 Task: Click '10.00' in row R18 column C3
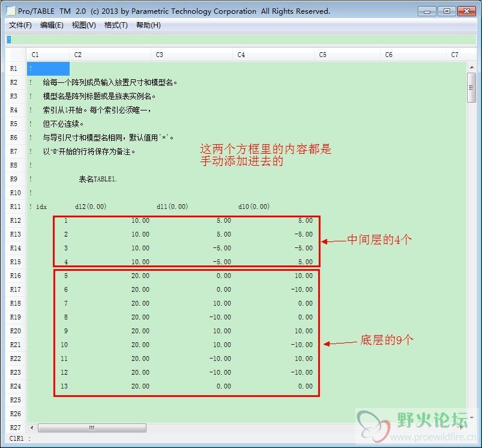pyautogui.click(x=222, y=303)
